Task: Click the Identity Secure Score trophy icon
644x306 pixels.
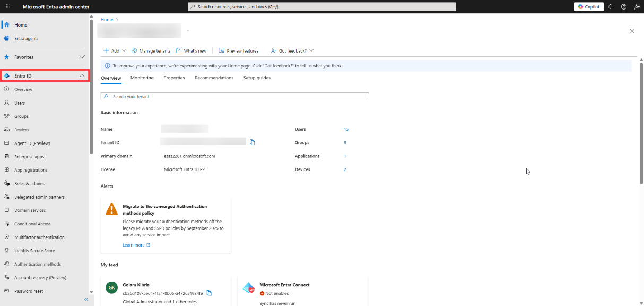Action: (x=7, y=251)
